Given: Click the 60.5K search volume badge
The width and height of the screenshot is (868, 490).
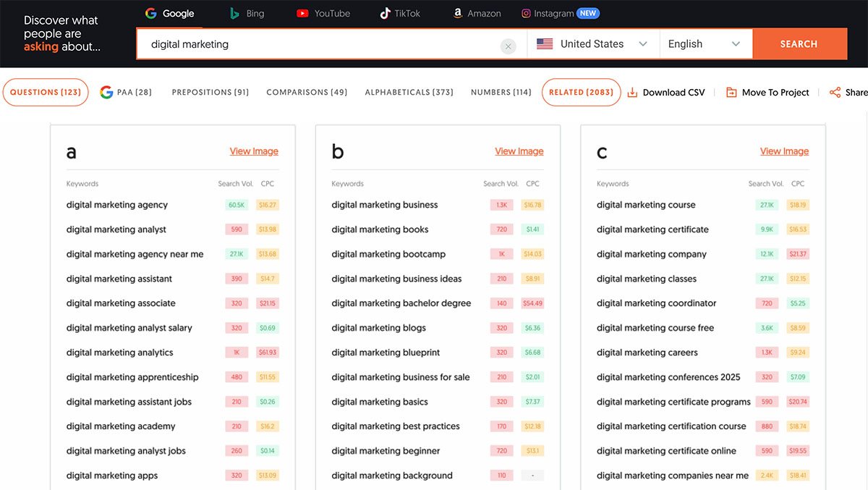Looking at the screenshot, I should click(237, 205).
